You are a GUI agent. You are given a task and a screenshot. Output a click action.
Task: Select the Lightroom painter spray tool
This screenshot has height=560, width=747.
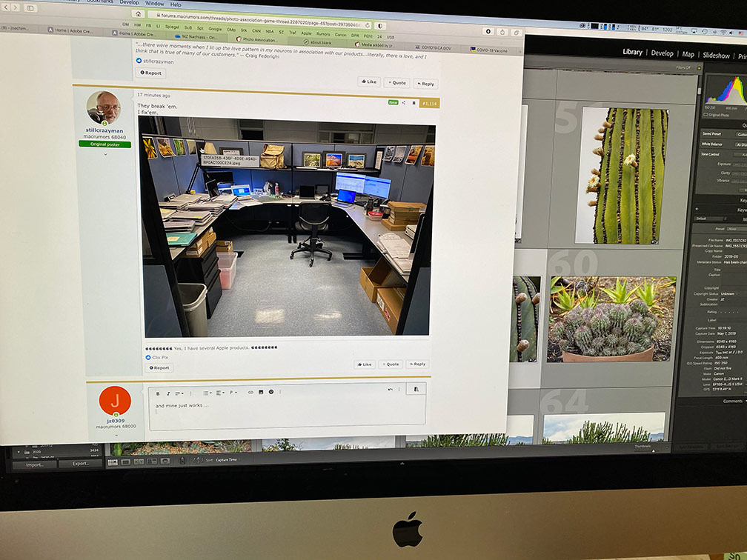coord(182,461)
